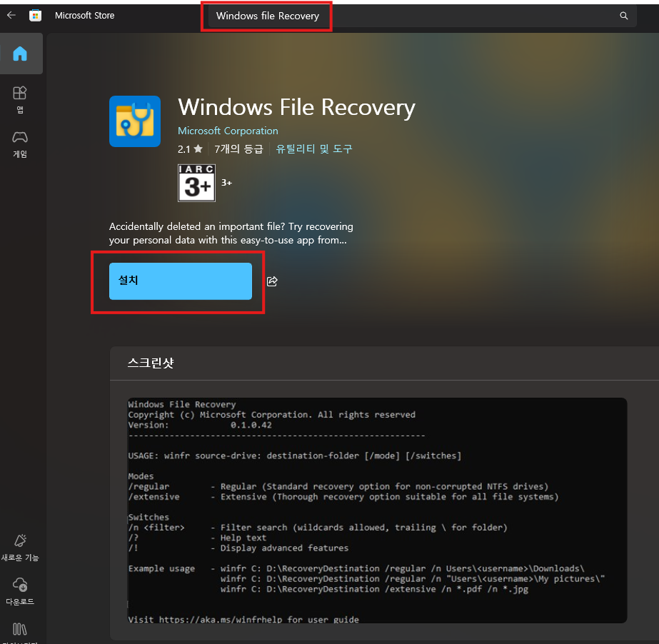Open the Library icon in sidebar
This screenshot has height=644, width=659.
pos(20,629)
